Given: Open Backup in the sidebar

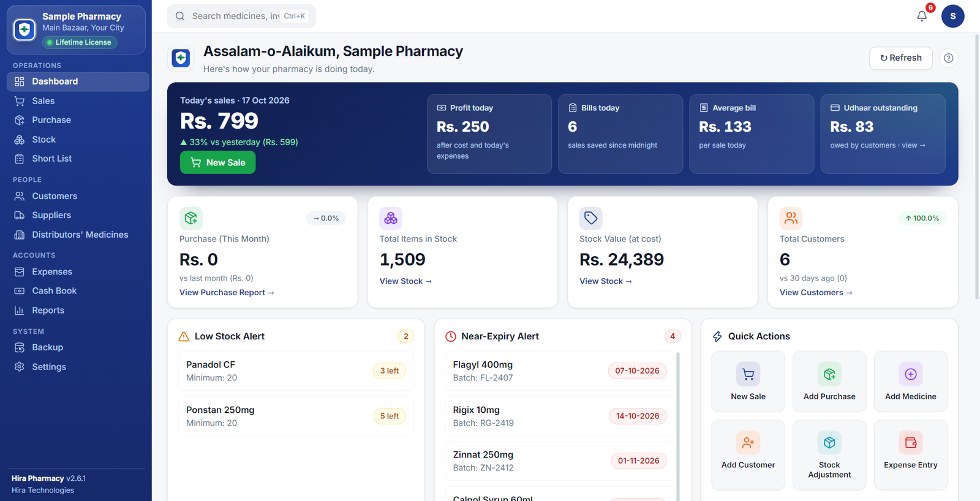Looking at the screenshot, I should pyautogui.click(x=78, y=347).
